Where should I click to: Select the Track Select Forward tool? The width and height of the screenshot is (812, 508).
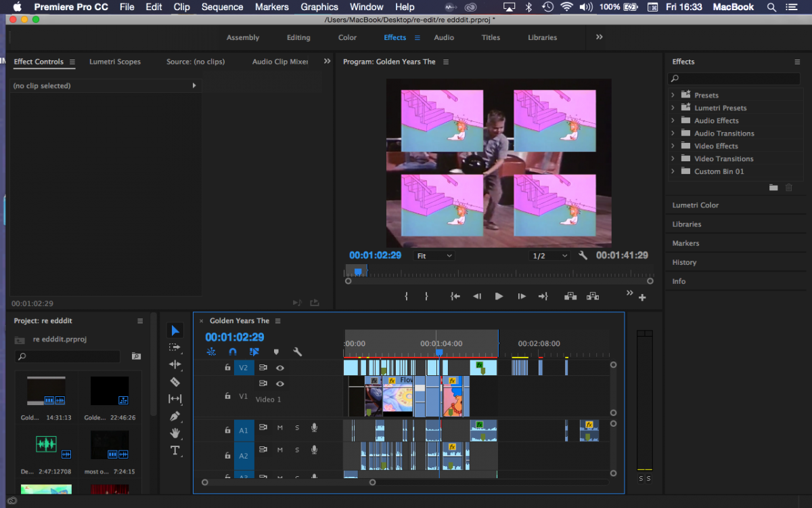(175, 347)
